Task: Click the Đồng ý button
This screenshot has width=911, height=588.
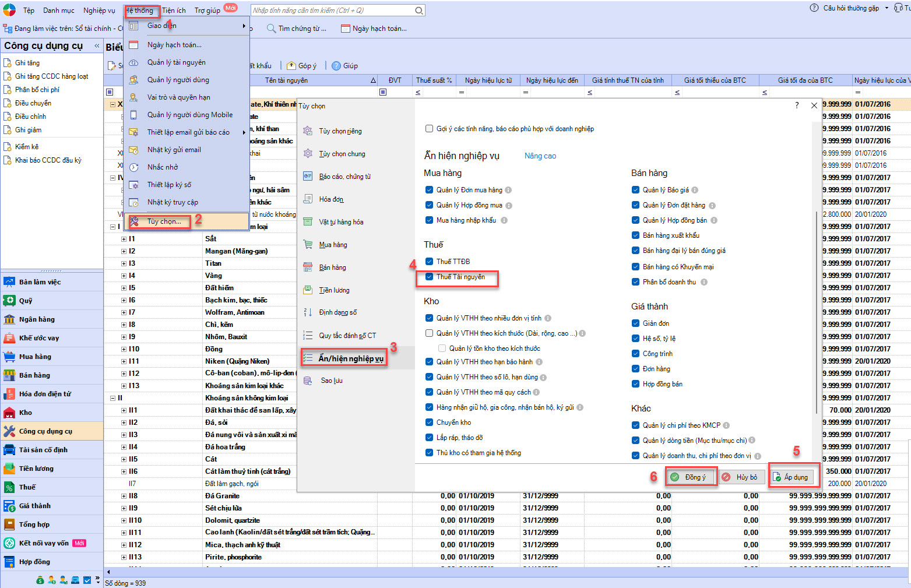Action: pos(691,477)
